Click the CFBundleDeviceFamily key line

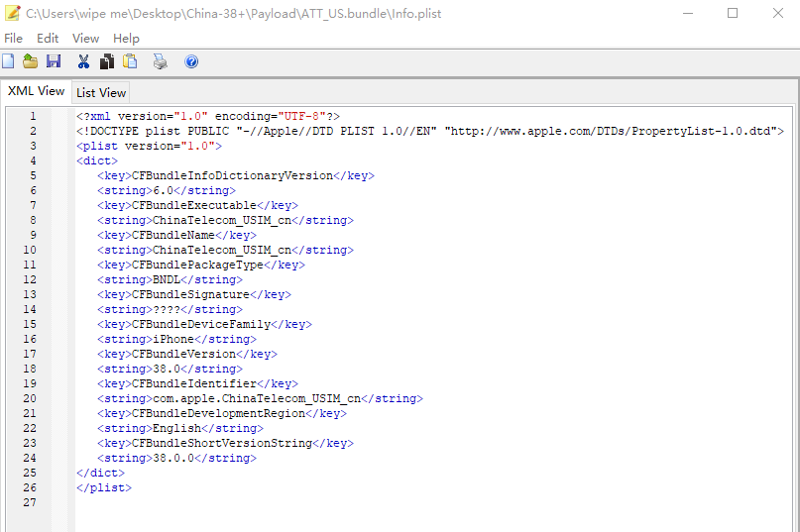(204, 324)
